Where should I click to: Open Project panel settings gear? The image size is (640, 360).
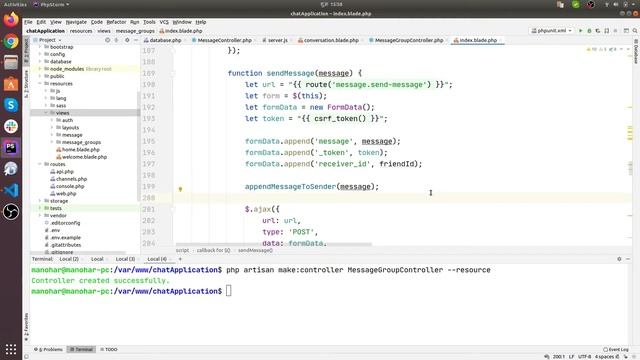[x=127, y=40]
